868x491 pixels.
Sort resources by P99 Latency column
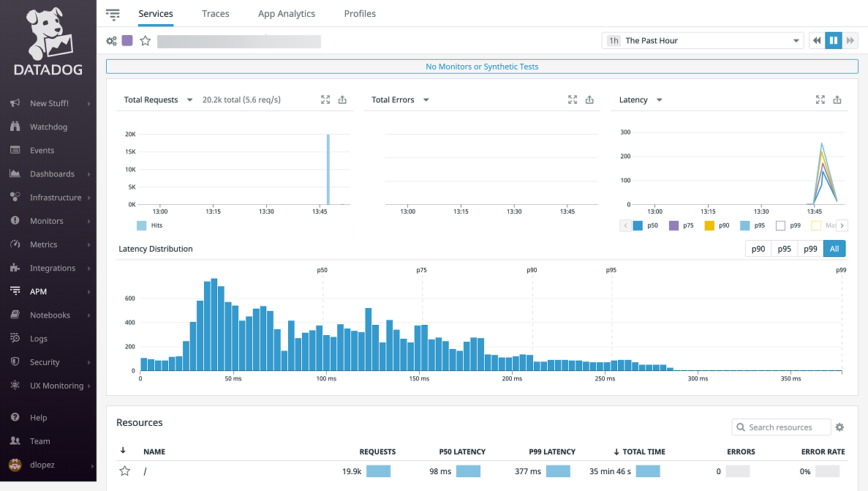552,451
